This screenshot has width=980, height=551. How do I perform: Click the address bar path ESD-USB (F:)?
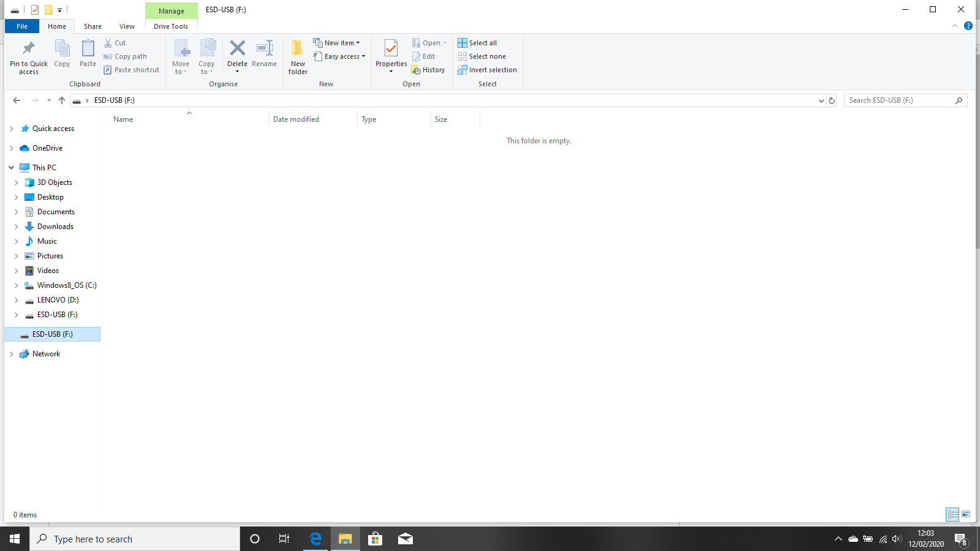click(x=115, y=100)
